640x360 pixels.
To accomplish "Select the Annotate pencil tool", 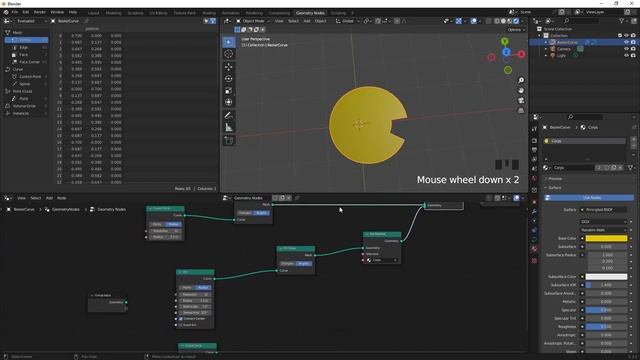I will point(229,116).
